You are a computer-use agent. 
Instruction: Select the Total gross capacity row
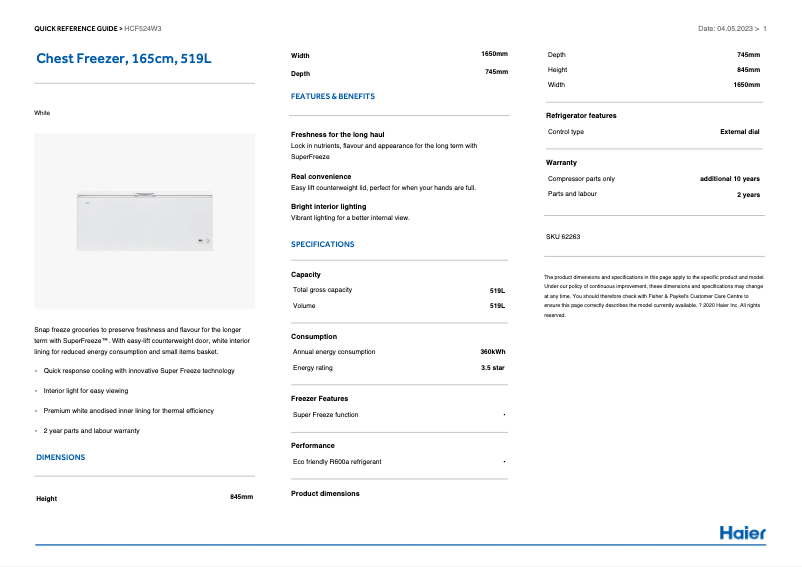tap(398, 290)
